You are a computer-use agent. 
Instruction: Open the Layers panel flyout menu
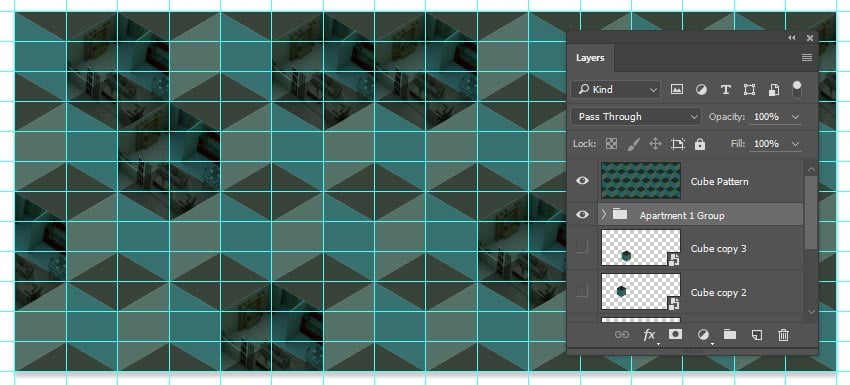tap(807, 57)
